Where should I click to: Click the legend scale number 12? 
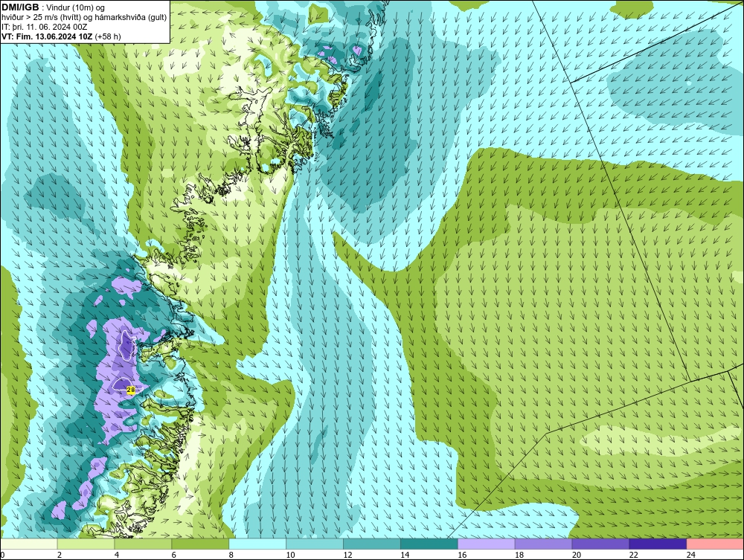[x=347, y=555]
